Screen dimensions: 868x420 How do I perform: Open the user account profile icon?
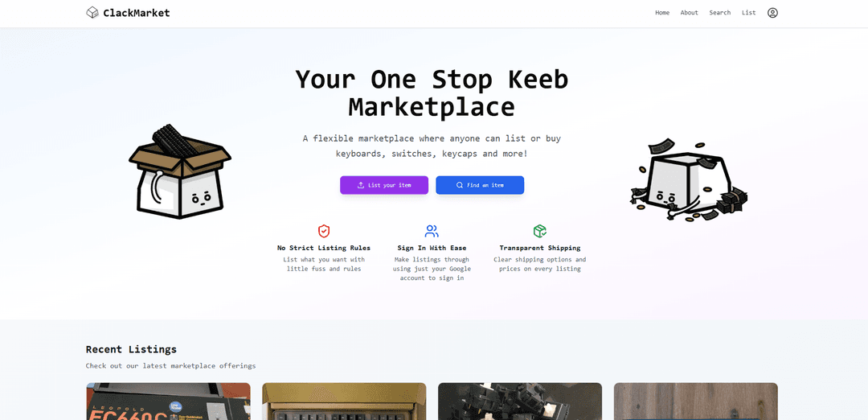click(x=772, y=13)
